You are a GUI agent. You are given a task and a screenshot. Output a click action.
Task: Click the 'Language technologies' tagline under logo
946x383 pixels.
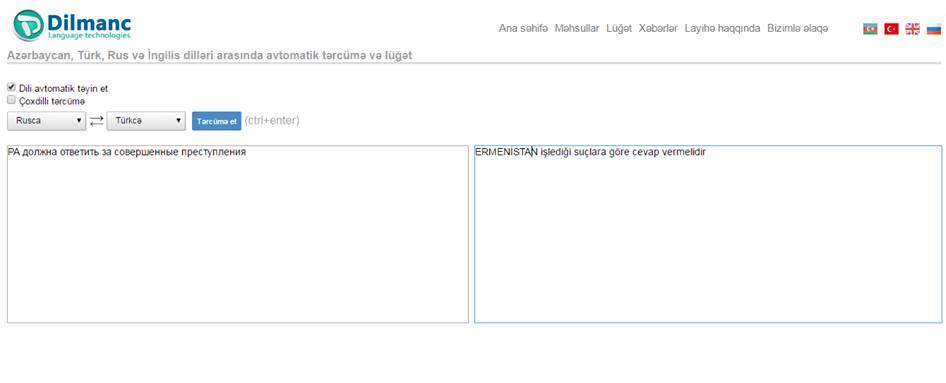89,36
